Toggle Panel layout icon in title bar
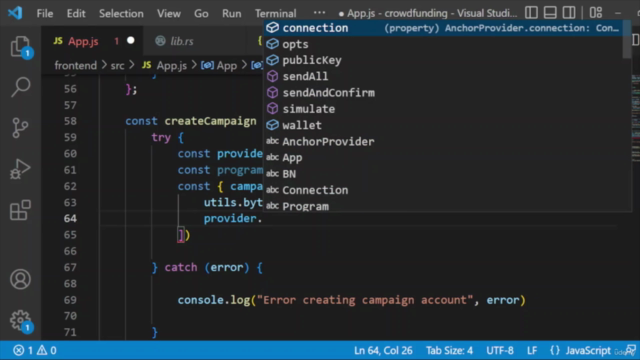Image resolution: width=640 pixels, height=360 pixels. pyautogui.click(x=550, y=13)
